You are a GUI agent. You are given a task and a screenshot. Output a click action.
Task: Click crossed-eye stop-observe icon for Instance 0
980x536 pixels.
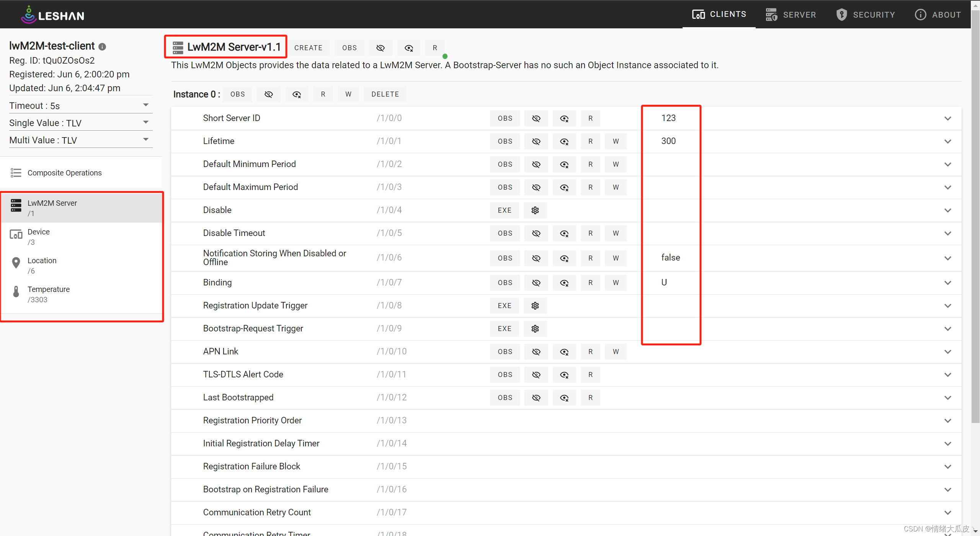(x=269, y=94)
